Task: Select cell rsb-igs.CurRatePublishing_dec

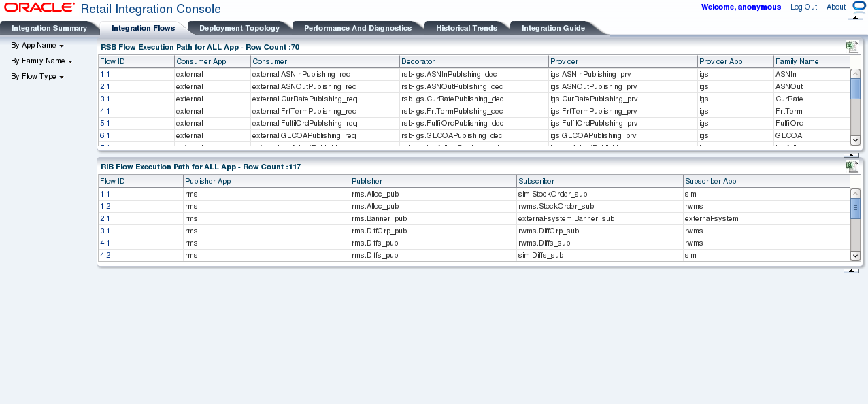Action: (x=474, y=99)
